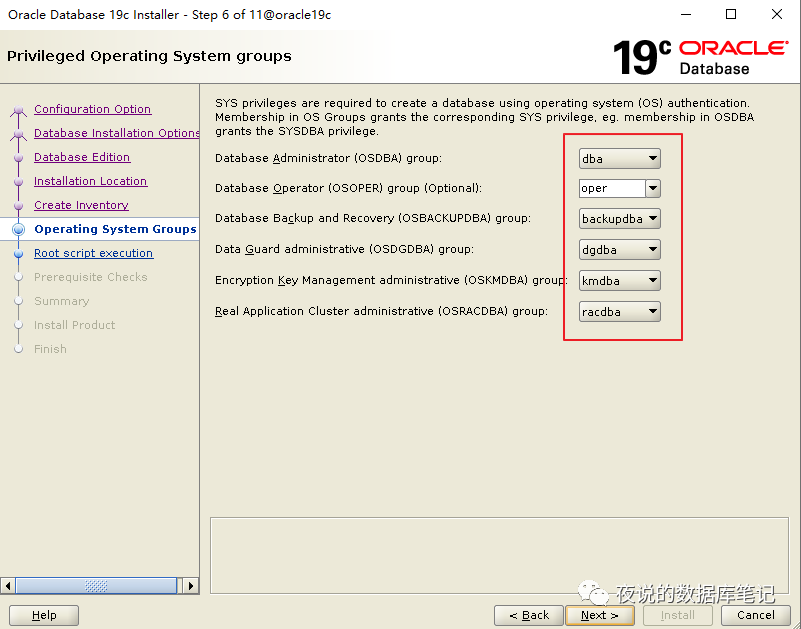The height and width of the screenshot is (629, 801).
Task: Navigate to the Configuration Option step
Action: (x=92, y=109)
